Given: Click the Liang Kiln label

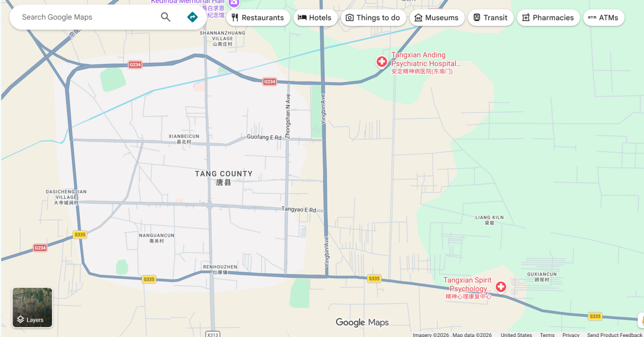Looking at the screenshot, I should [489, 220].
